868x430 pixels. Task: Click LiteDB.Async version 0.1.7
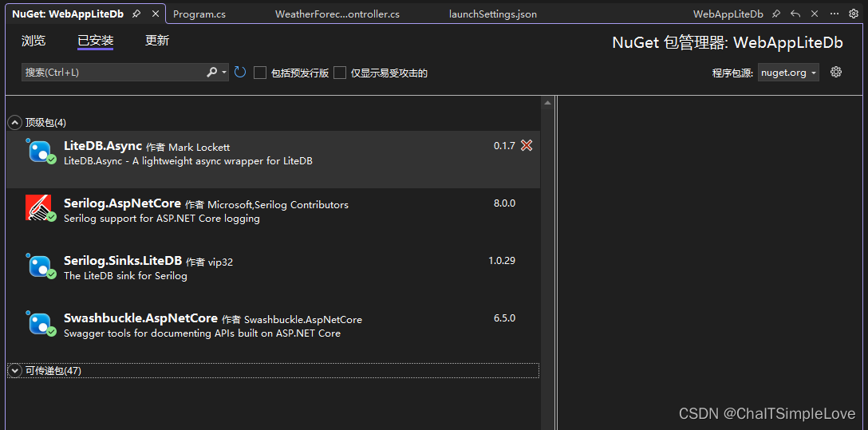click(x=504, y=146)
